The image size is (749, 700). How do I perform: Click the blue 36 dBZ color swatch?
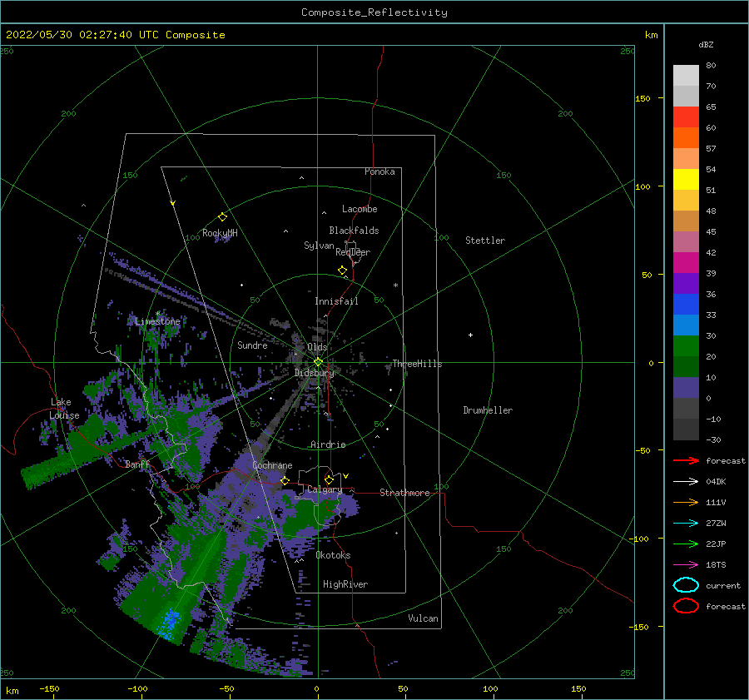(x=686, y=305)
